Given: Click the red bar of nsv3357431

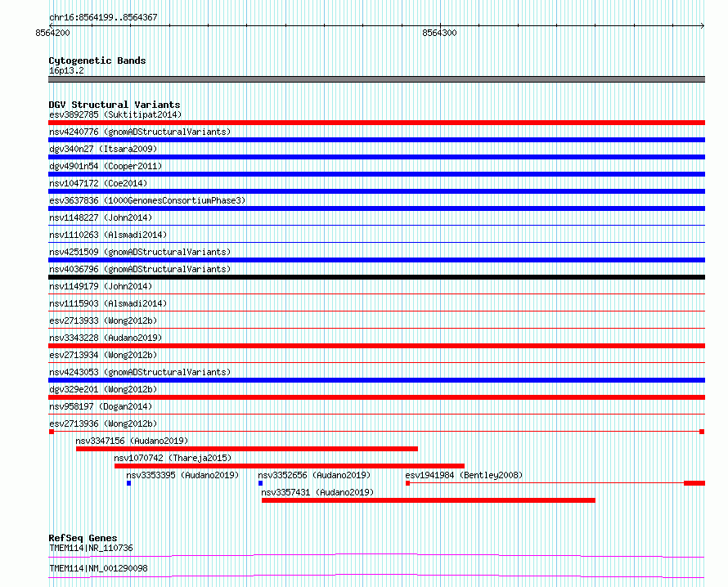Looking at the screenshot, I should click(429, 500).
